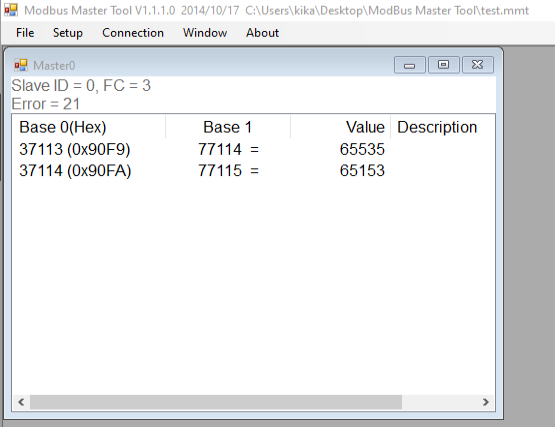555x427 pixels.
Task: Click the Error = 21 status text
Action: point(46,104)
